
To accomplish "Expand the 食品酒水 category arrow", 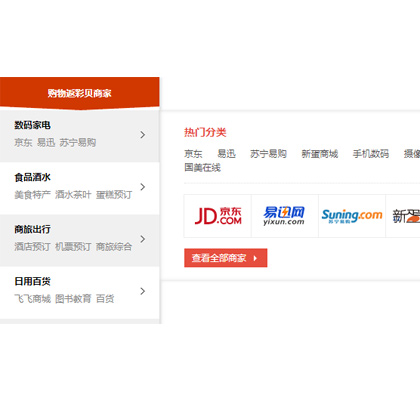I will (x=143, y=187).
